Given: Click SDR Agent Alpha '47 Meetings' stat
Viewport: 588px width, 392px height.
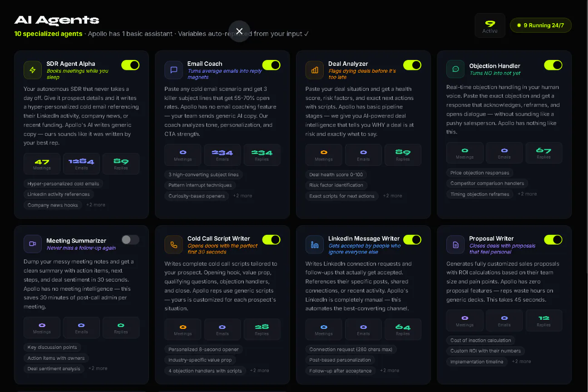Looking at the screenshot, I should [42, 164].
